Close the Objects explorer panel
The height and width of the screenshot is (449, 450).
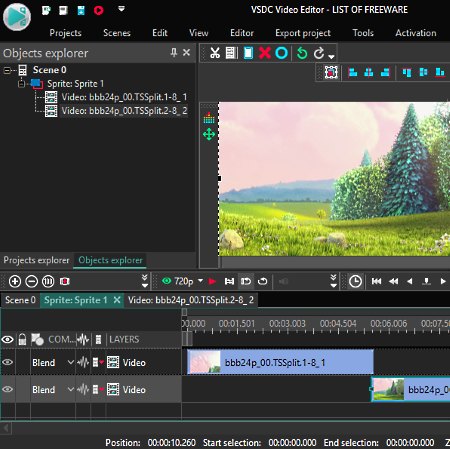coord(186,52)
